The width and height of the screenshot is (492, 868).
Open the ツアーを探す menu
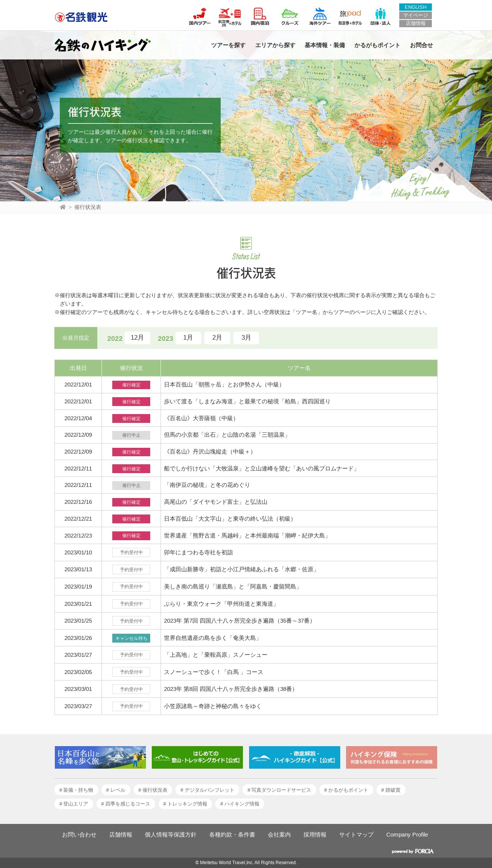coord(228,45)
